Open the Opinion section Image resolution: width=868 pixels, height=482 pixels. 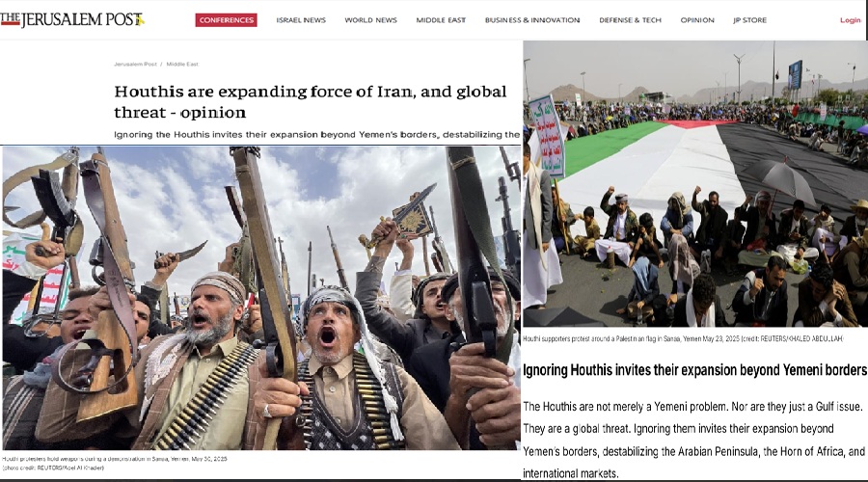pos(697,20)
